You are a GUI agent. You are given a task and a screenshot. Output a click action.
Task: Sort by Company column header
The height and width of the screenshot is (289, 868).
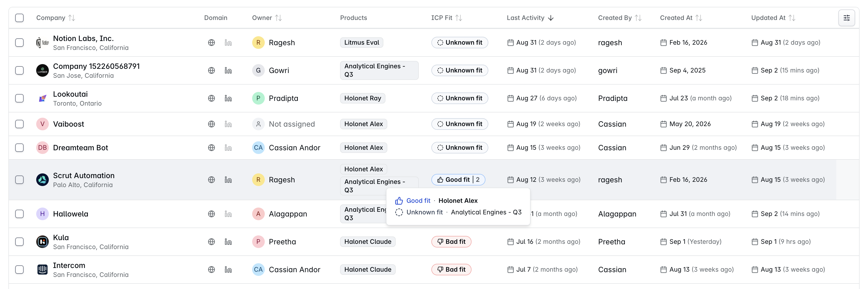point(56,18)
